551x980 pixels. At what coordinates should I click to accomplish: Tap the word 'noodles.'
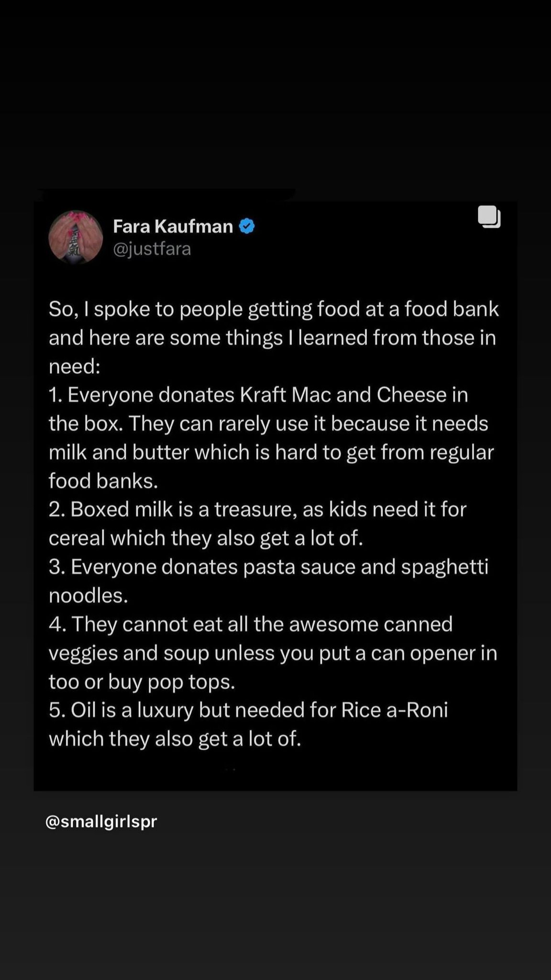88,595
